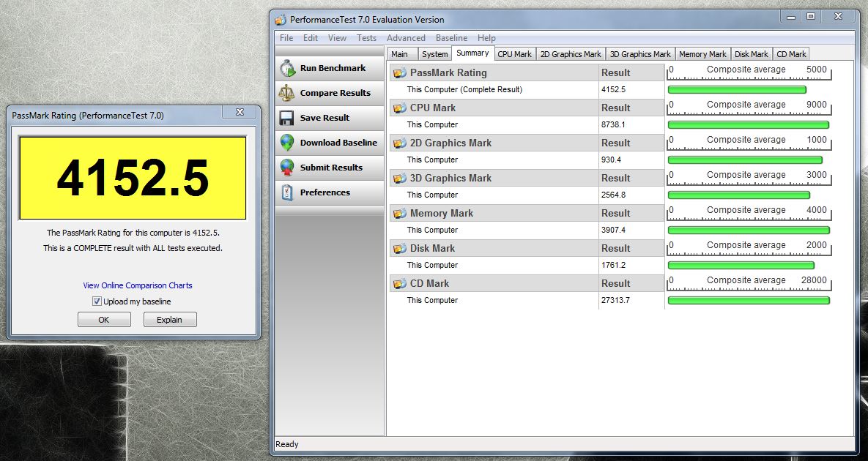Switch to the 2D Graphics Mark tab
The image size is (868, 461).
click(571, 54)
